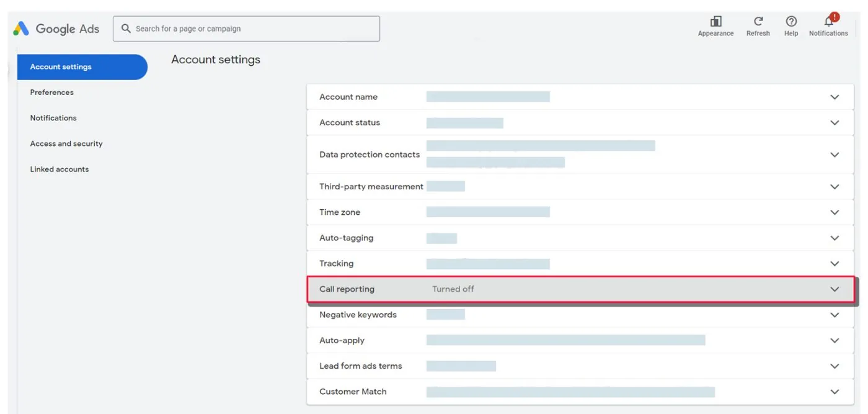
Task: Click Lead form ads terms label
Action: point(361,366)
